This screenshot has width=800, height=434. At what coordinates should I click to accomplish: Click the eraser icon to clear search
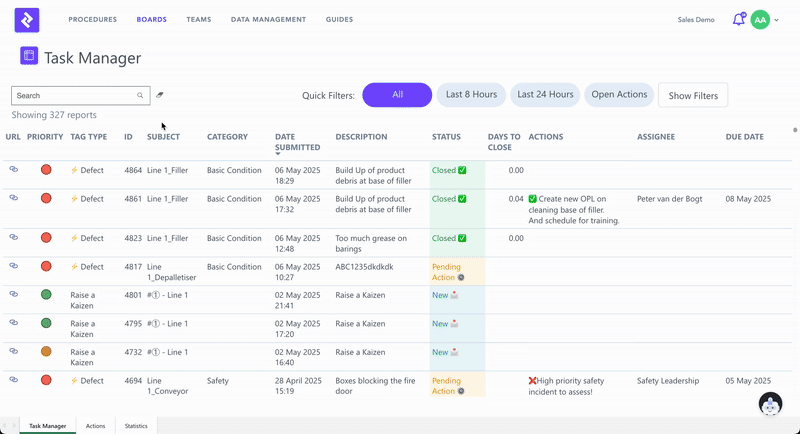[160, 95]
